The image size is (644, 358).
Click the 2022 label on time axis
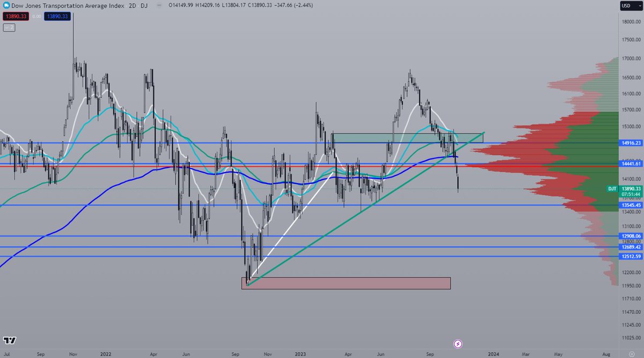coord(106,354)
